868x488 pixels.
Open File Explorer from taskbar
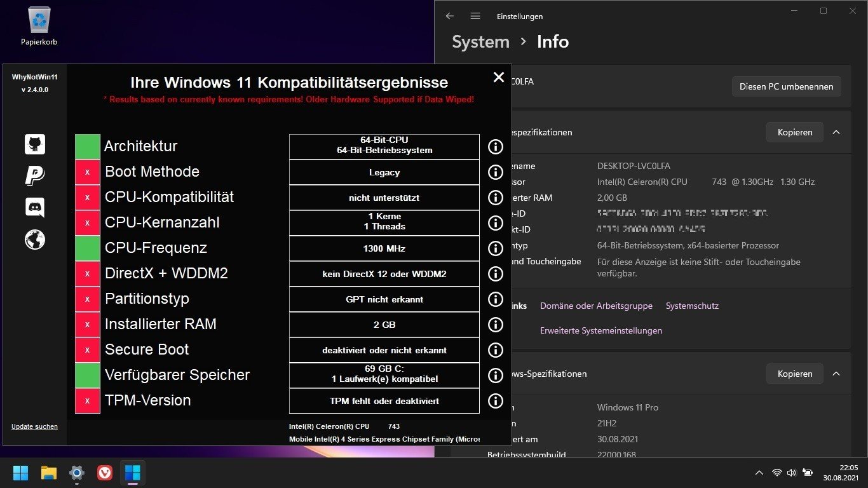(x=49, y=473)
